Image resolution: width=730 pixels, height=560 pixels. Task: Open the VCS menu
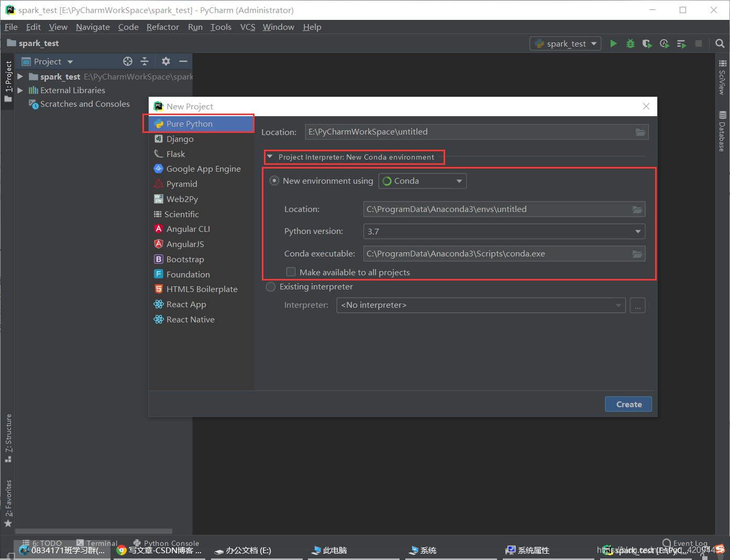click(248, 27)
